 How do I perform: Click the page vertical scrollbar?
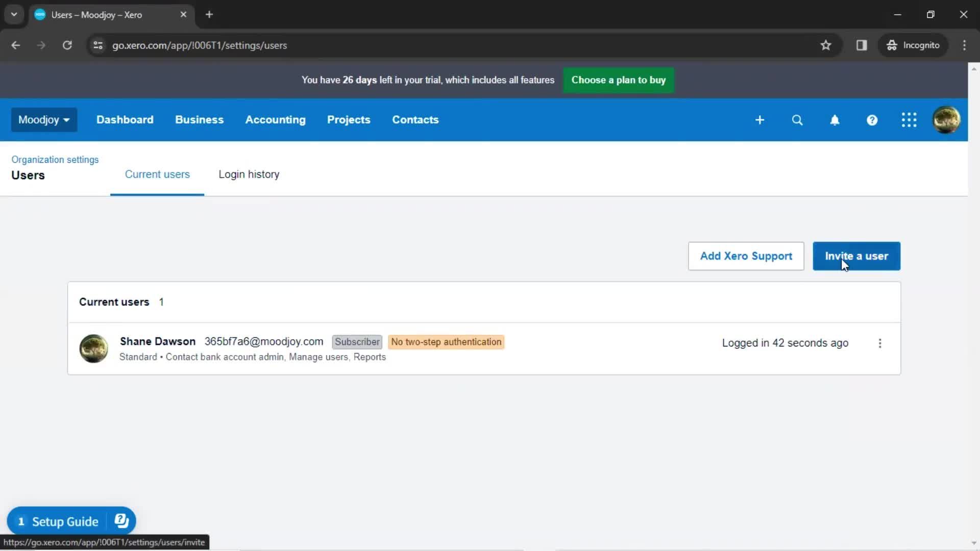point(974,306)
